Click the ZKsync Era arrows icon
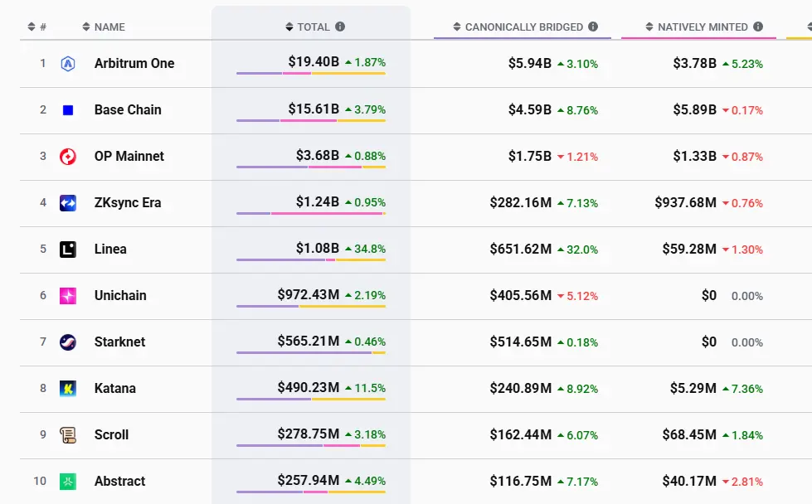This screenshot has width=812, height=504. [68, 202]
